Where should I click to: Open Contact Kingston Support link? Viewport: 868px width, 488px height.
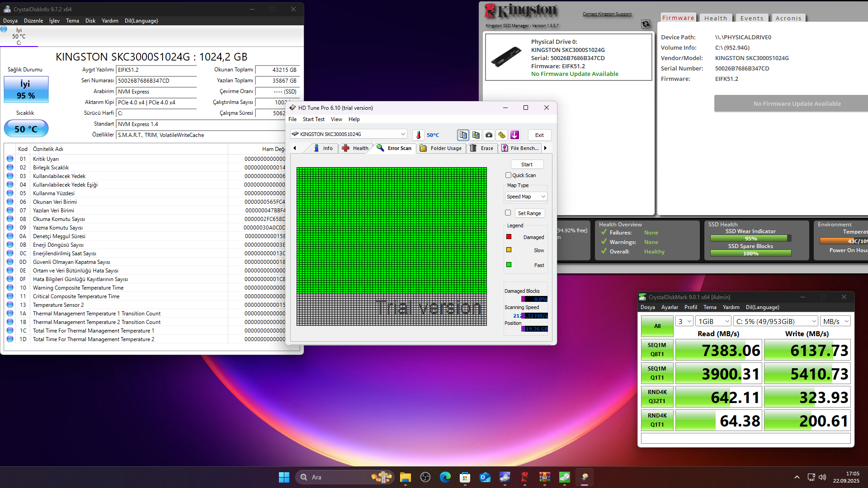607,14
